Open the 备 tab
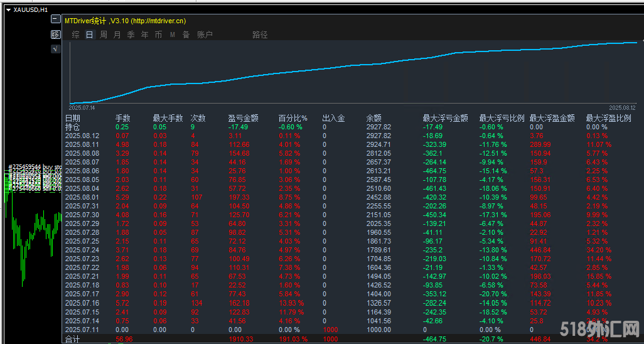 (186, 35)
